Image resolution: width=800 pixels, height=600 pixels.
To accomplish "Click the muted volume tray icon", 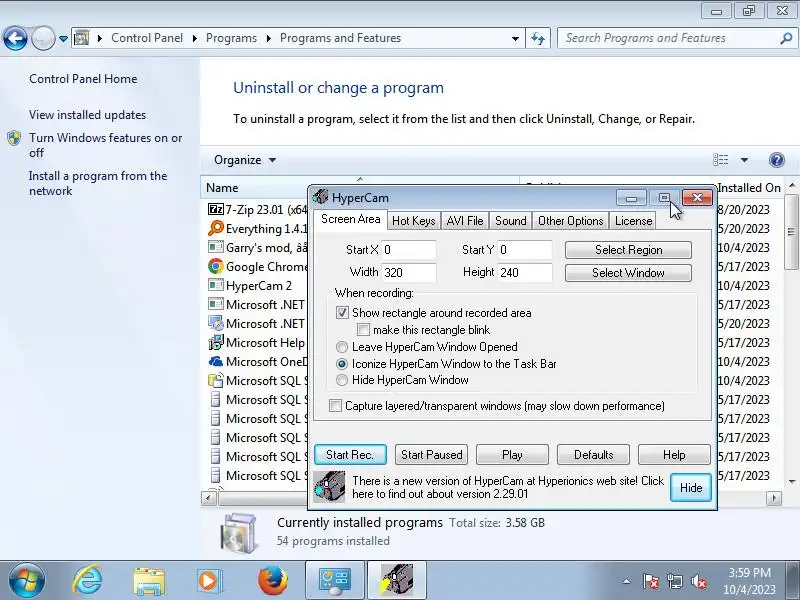I will (699, 581).
